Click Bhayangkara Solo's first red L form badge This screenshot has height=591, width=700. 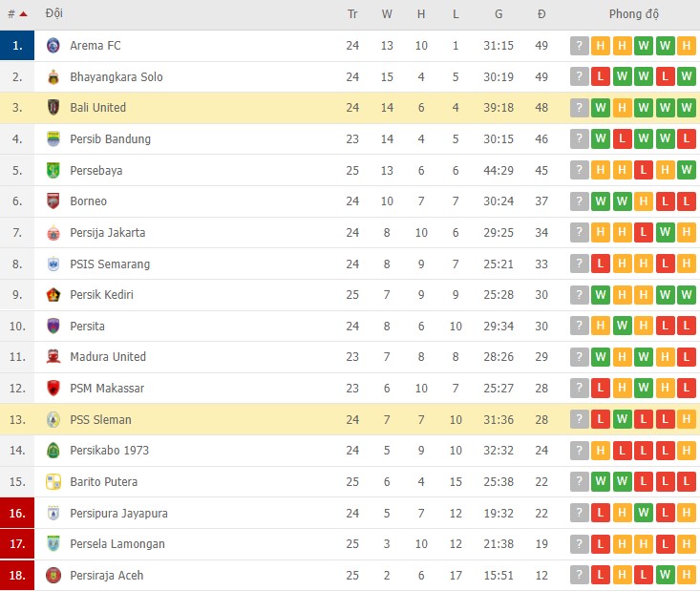point(601,77)
